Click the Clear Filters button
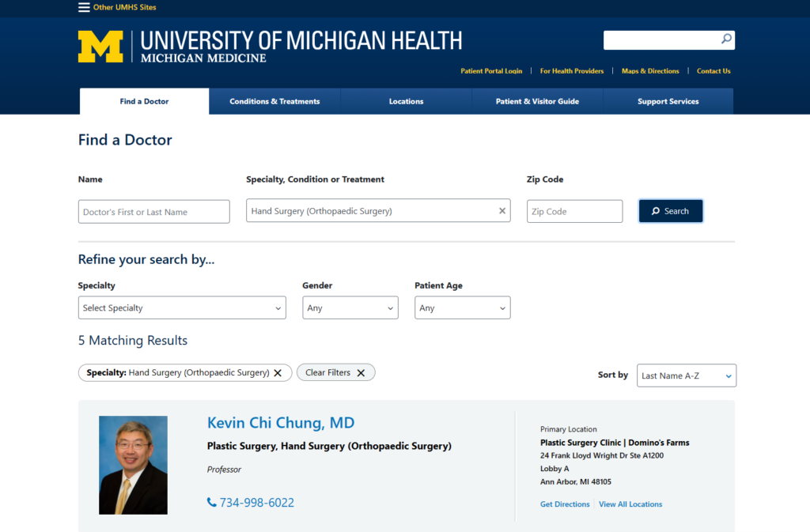The height and width of the screenshot is (532, 810). pyautogui.click(x=335, y=372)
